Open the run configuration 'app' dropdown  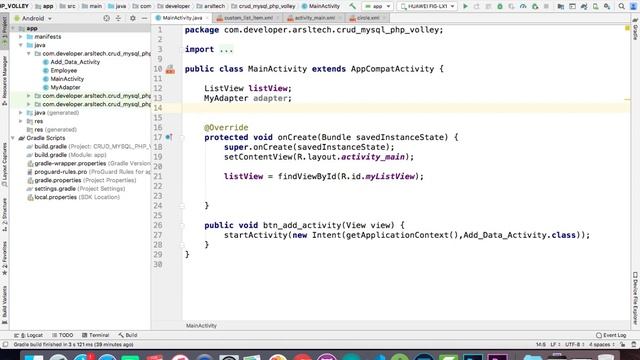pos(378,6)
